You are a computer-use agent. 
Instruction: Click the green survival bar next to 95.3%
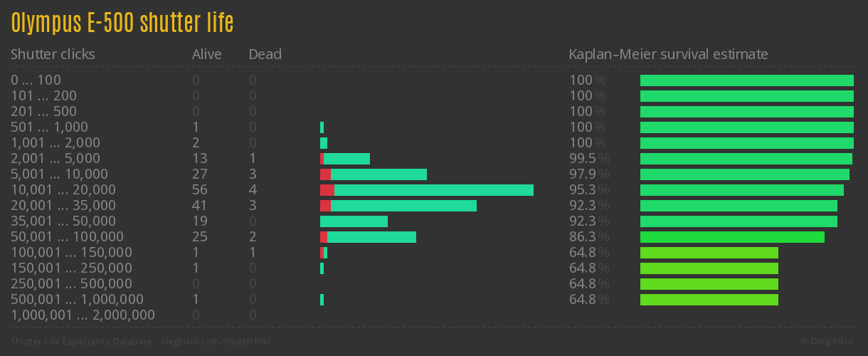point(741,190)
